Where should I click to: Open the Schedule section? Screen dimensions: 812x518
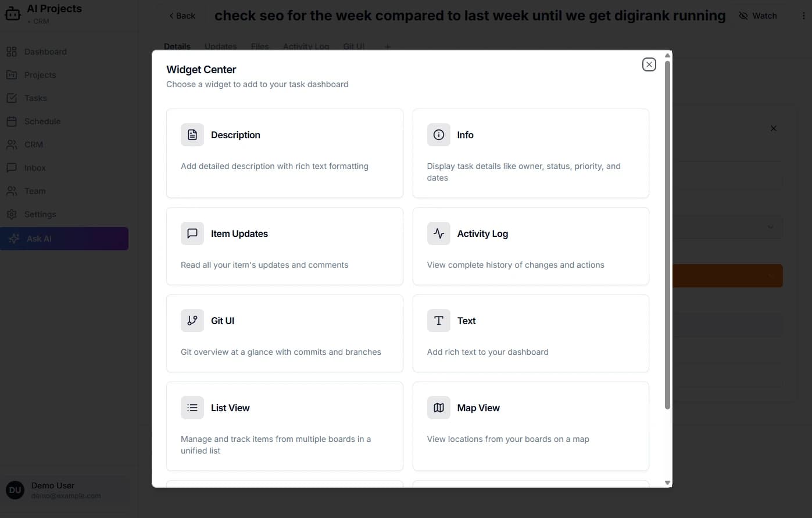tap(42, 121)
